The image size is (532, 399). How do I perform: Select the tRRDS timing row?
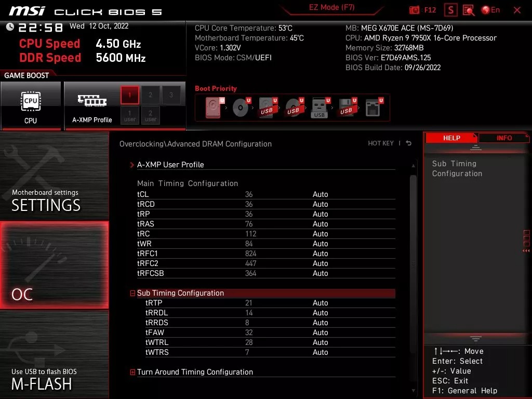270,323
